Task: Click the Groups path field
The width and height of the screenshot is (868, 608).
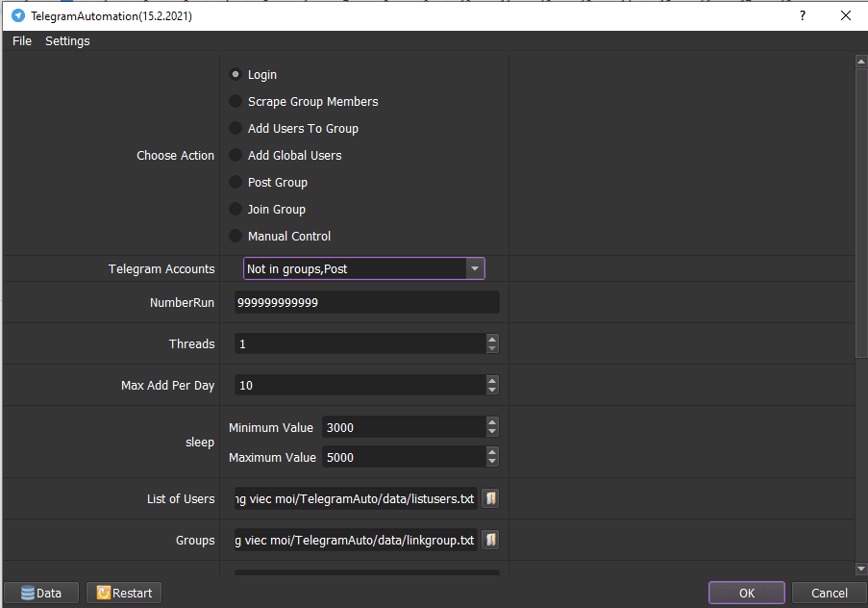Action: tap(356, 540)
